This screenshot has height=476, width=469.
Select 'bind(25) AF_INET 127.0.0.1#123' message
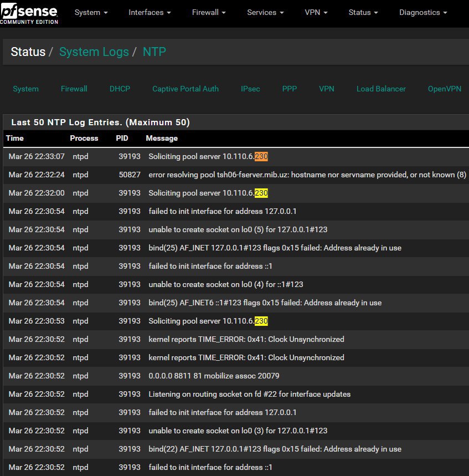275,248
